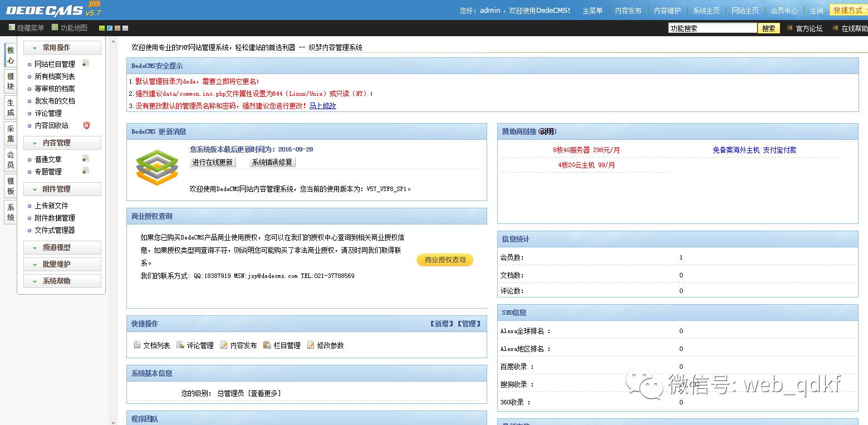868x425 pixels.
Task: Open 等审核的档案 in the sidebar
Action: point(55,89)
